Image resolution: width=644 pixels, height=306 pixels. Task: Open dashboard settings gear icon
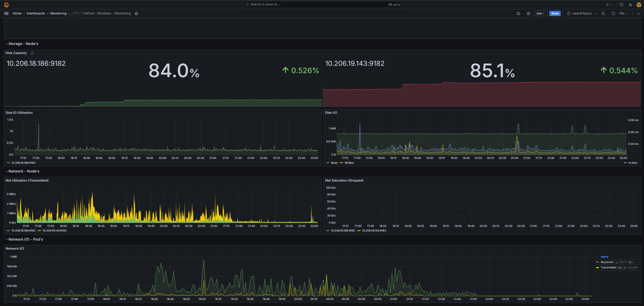tap(528, 13)
